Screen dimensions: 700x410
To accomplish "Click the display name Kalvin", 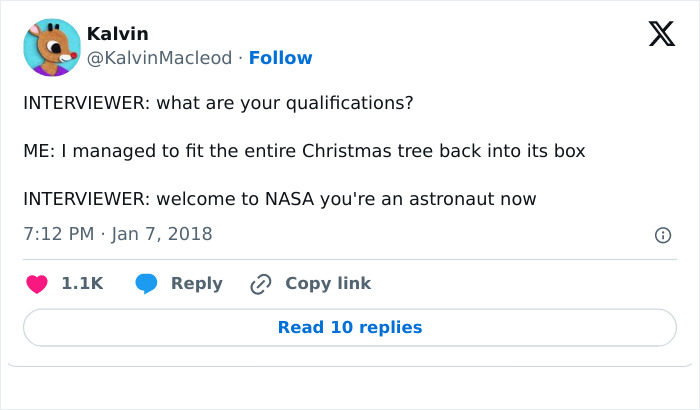I will pos(117,34).
